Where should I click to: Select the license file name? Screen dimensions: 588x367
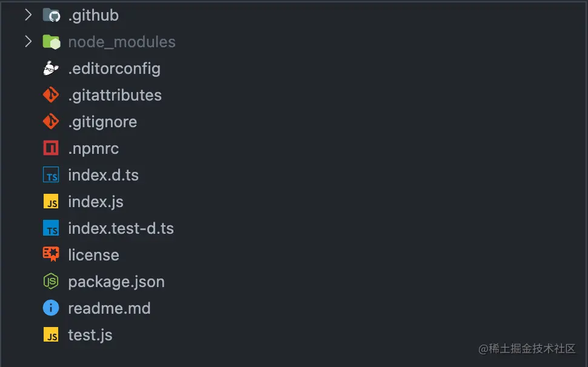[93, 255]
